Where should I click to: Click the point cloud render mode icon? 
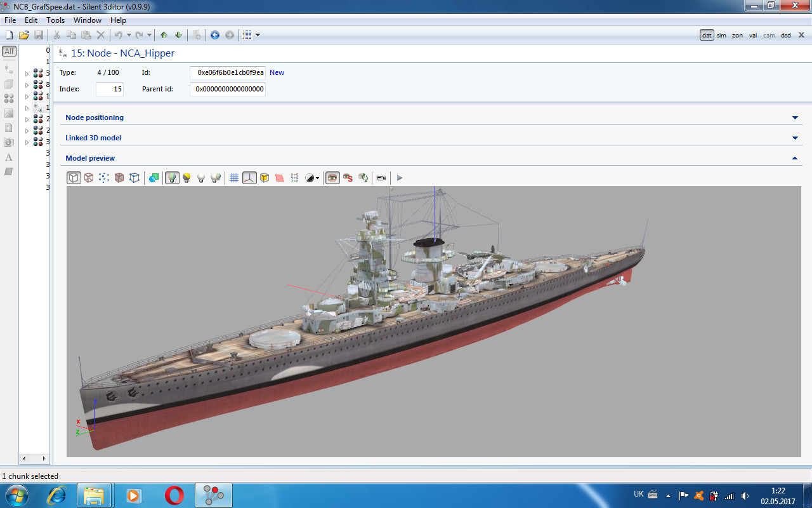coord(104,178)
